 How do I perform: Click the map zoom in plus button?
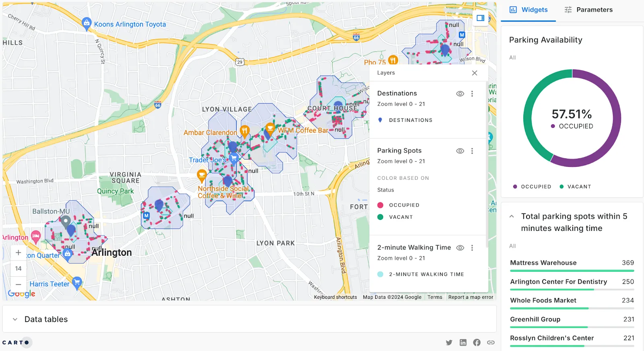coord(18,253)
